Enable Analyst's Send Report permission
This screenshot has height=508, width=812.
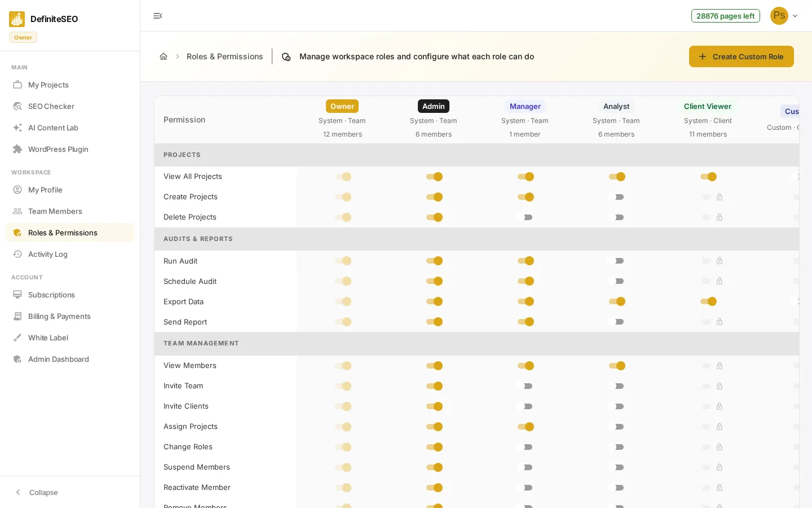617,322
